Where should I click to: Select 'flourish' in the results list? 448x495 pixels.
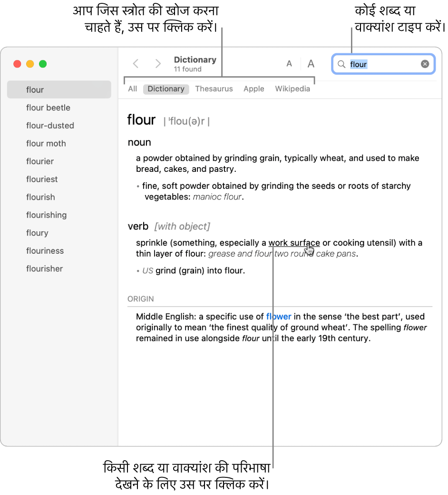pos(41,198)
